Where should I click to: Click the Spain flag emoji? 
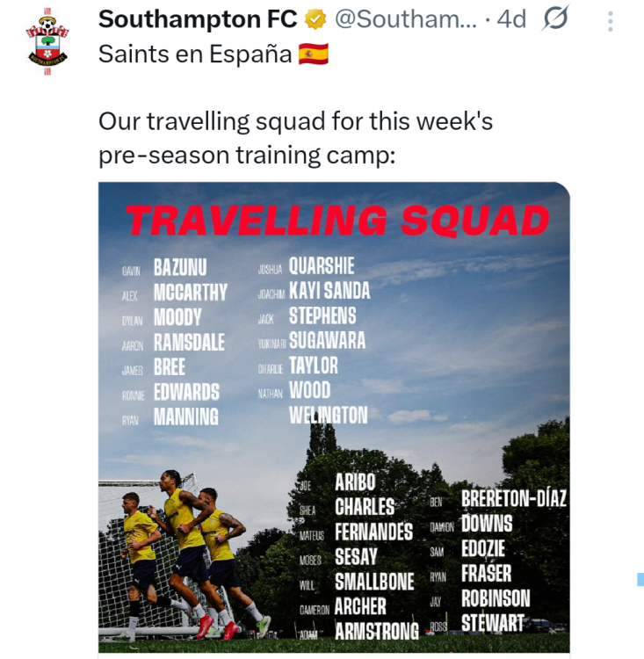point(314,54)
